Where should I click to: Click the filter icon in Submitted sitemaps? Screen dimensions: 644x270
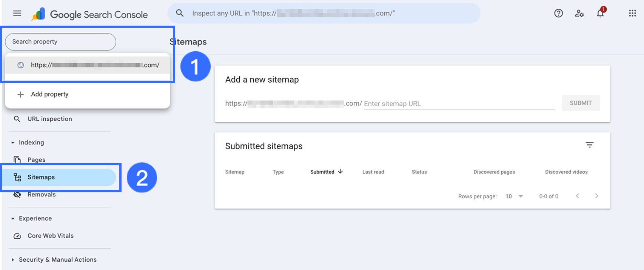589,145
